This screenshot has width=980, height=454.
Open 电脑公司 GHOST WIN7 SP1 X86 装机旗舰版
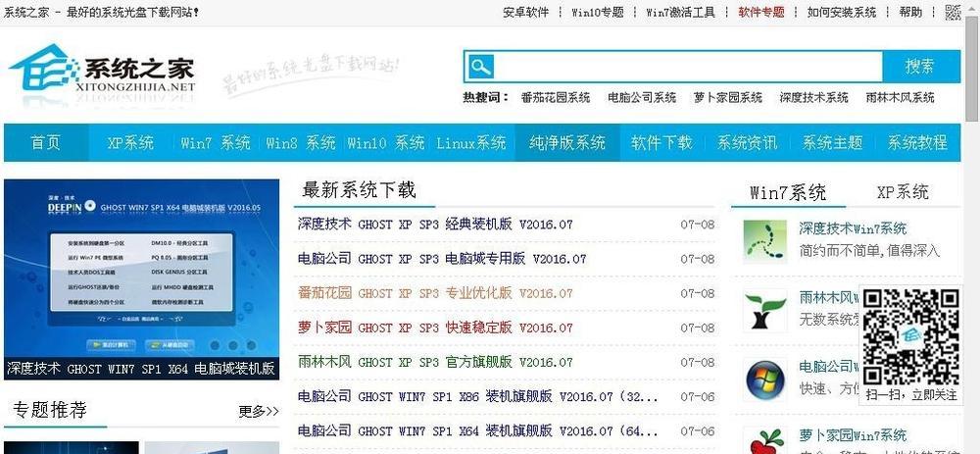pyautogui.click(x=477, y=396)
